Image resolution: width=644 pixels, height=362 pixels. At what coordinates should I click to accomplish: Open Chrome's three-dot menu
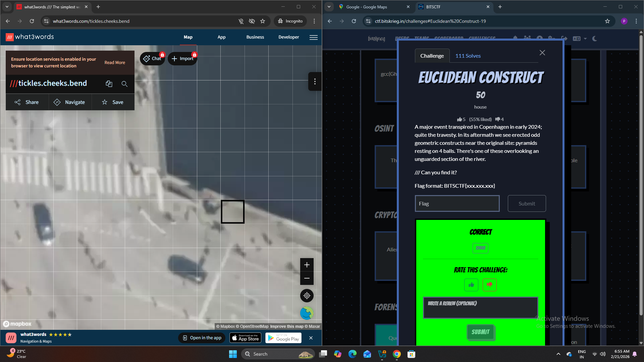tap(636, 21)
